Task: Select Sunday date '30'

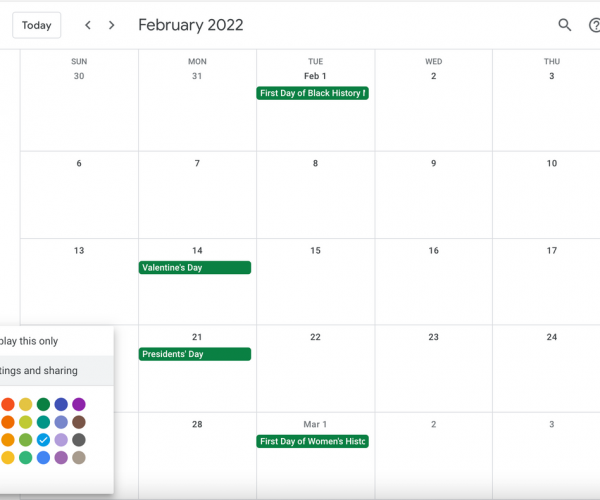Action: point(79,76)
